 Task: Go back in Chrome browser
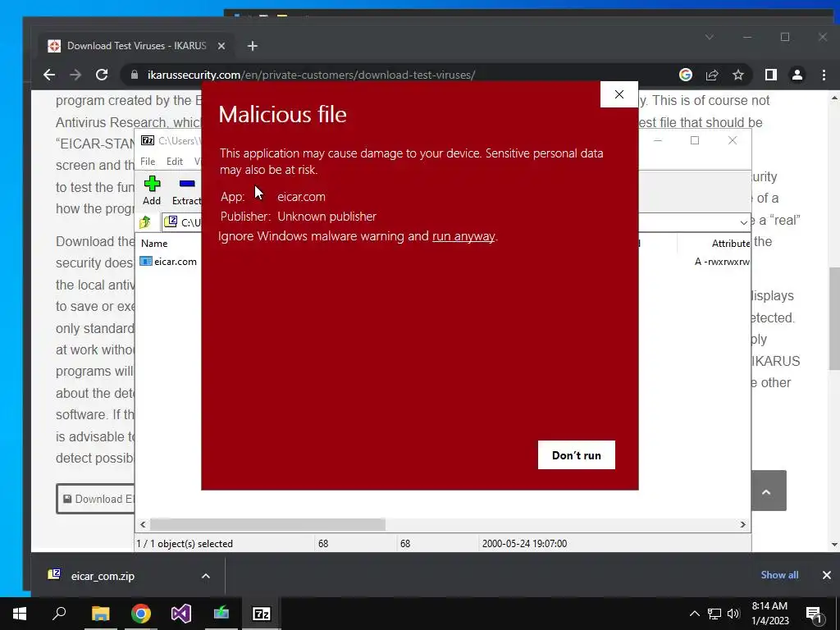[49, 75]
